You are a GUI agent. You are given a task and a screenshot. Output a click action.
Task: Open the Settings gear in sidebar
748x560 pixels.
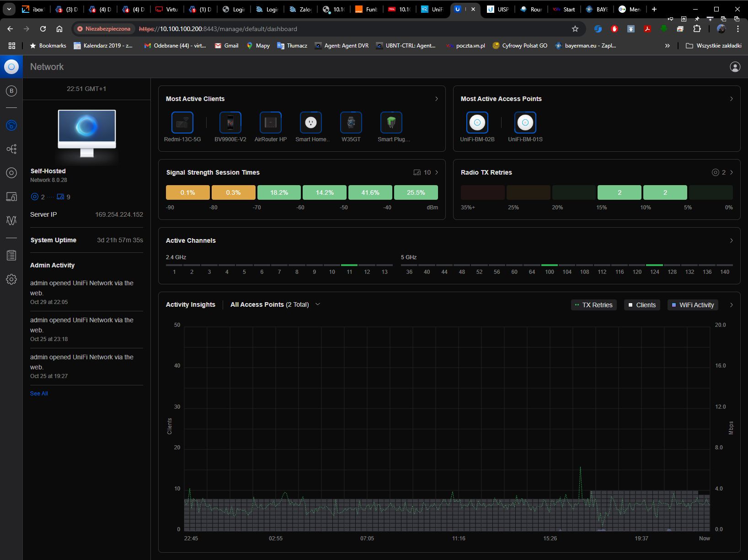point(11,279)
